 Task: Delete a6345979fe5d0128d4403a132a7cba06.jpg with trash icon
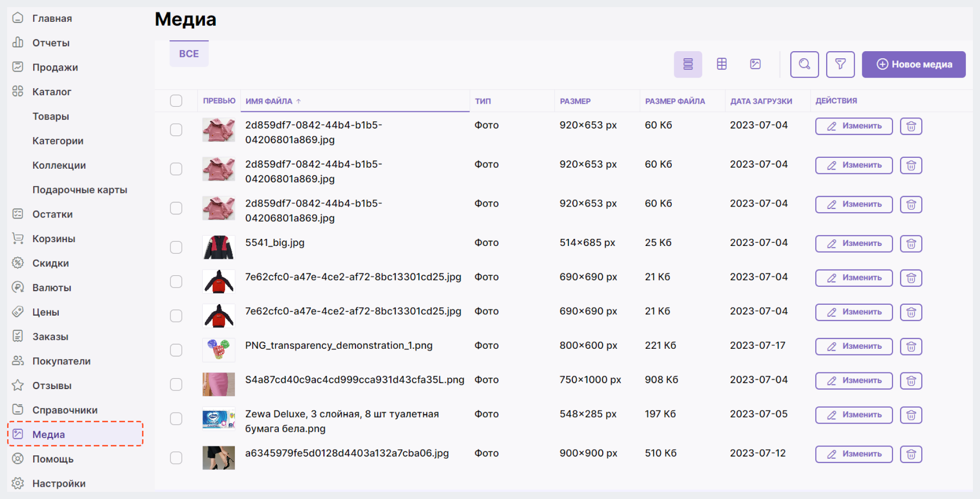point(911,454)
